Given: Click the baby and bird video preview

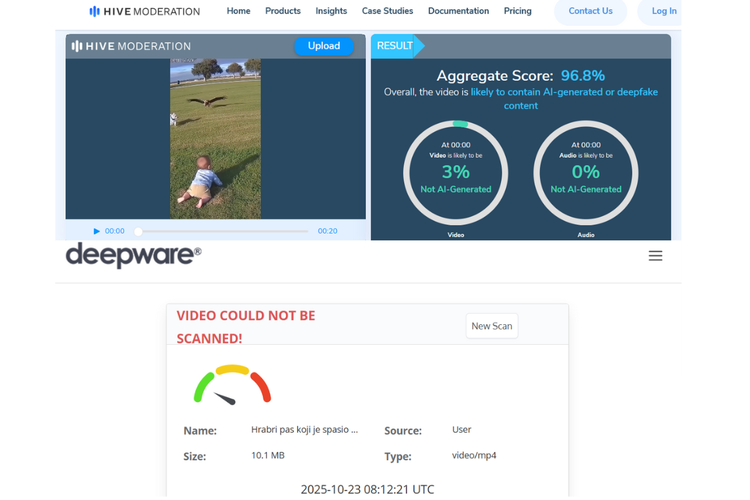Looking at the screenshot, I should 215,138.
